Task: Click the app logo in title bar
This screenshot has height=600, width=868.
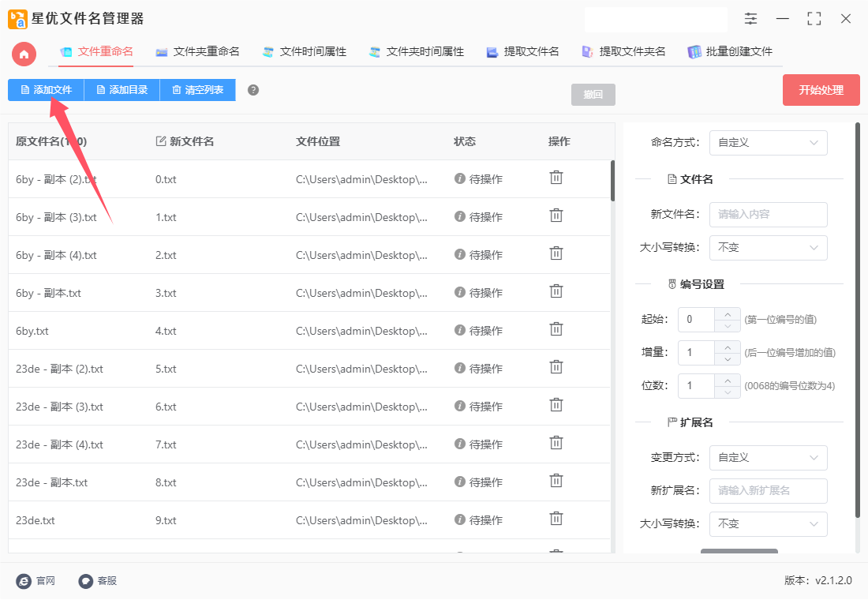Action: coord(17,19)
